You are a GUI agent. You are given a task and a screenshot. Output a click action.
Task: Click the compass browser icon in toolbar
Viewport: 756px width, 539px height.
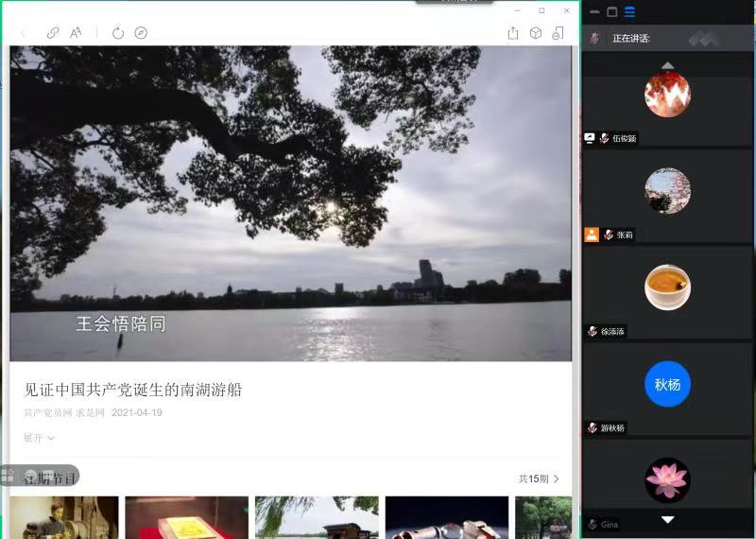pos(141,33)
